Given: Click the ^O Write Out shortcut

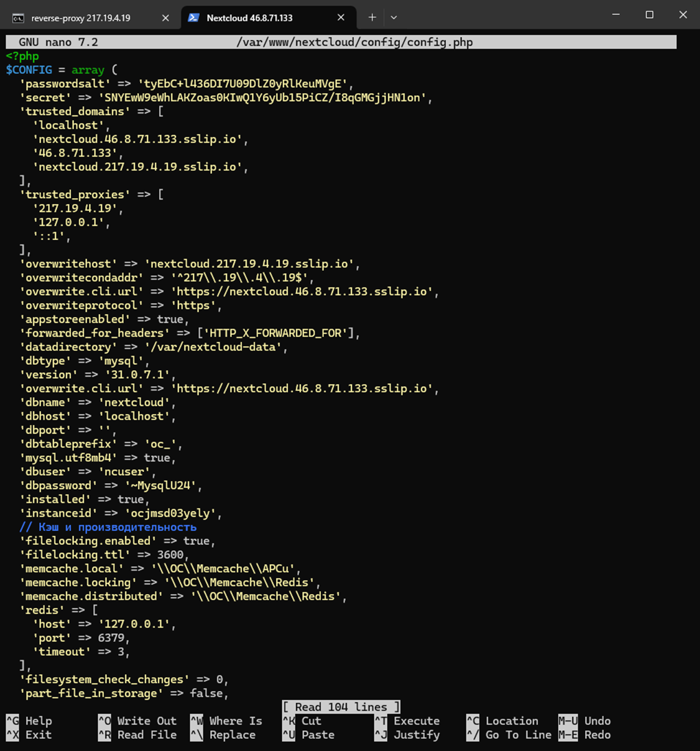Looking at the screenshot, I should click(137, 721).
